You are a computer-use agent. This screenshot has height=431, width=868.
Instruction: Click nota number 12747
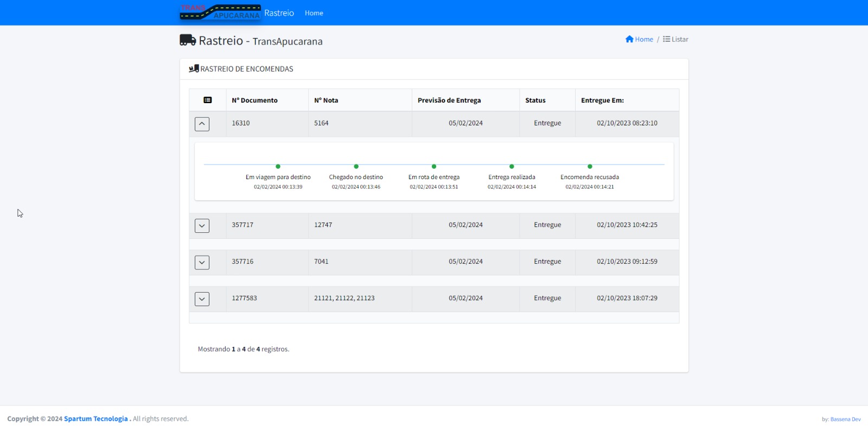(323, 225)
